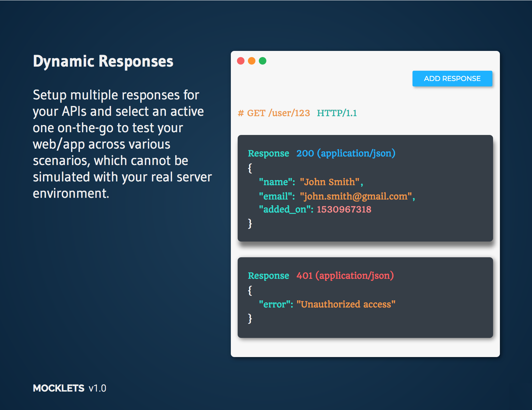Select the "401 (application/json)" status text
Image resolution: width=532 pixels, height=410 pixels.
(x=345, y=276)
